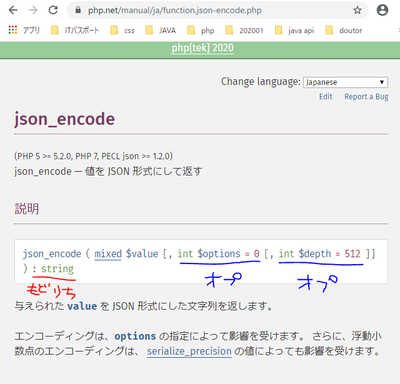This screenshot has width=400, height=384.
Task: Click the php[tek] 2020 banner link
Action: (x=202, y=48)
